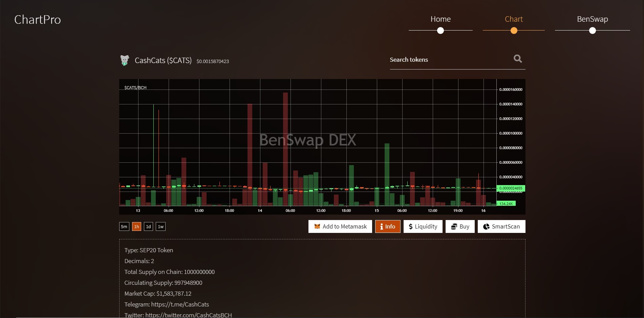Open the Telegram CashCats link

tap(180, 304)
